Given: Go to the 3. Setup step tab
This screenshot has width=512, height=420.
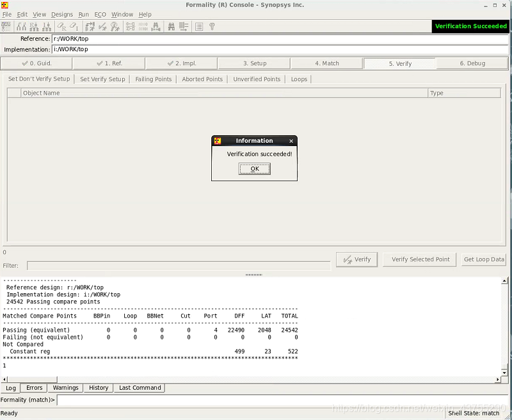Looking at the screenshot, I should pyautogui.click(x=254, y=63).
